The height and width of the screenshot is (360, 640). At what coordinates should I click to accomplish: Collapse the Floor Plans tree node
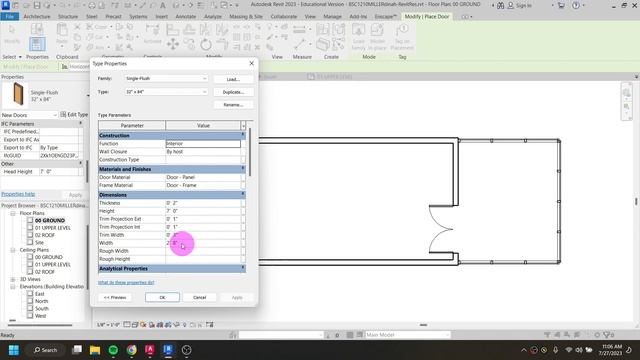pos(13,213)
